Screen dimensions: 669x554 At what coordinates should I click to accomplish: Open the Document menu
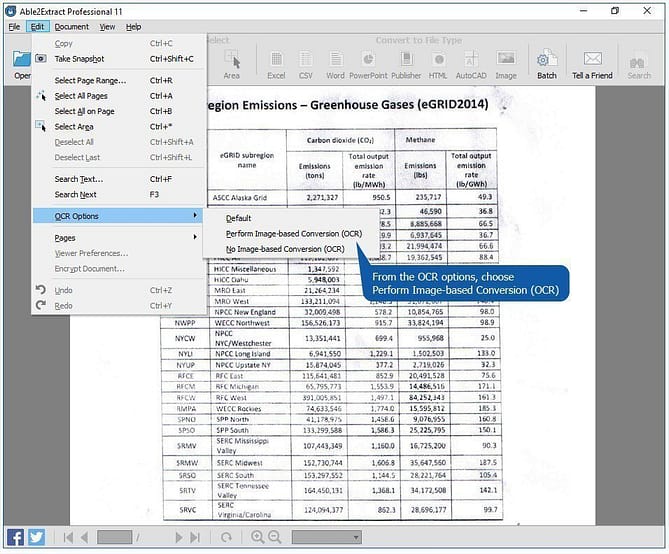coord(72,27)
